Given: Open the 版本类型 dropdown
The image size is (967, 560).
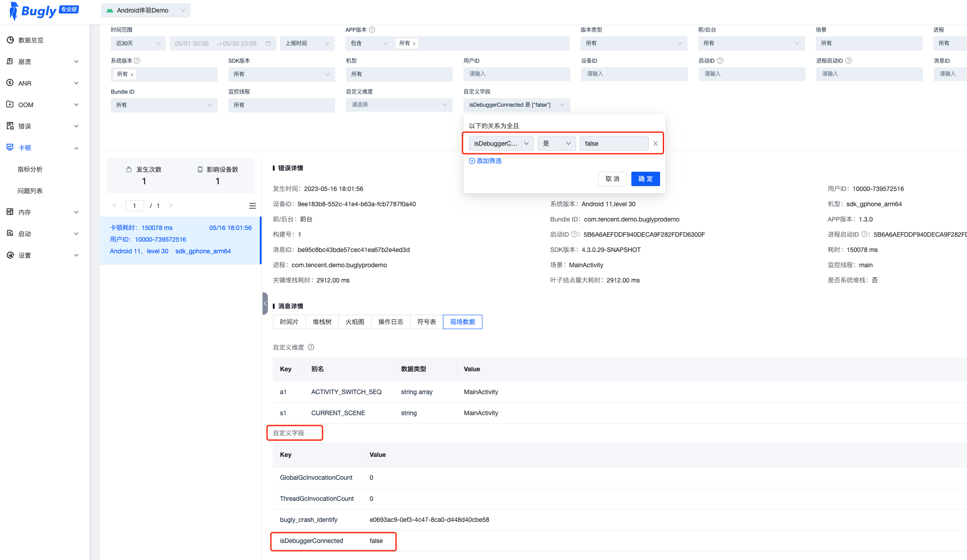Looking at the screenshot, I should (x=634, y=43).
